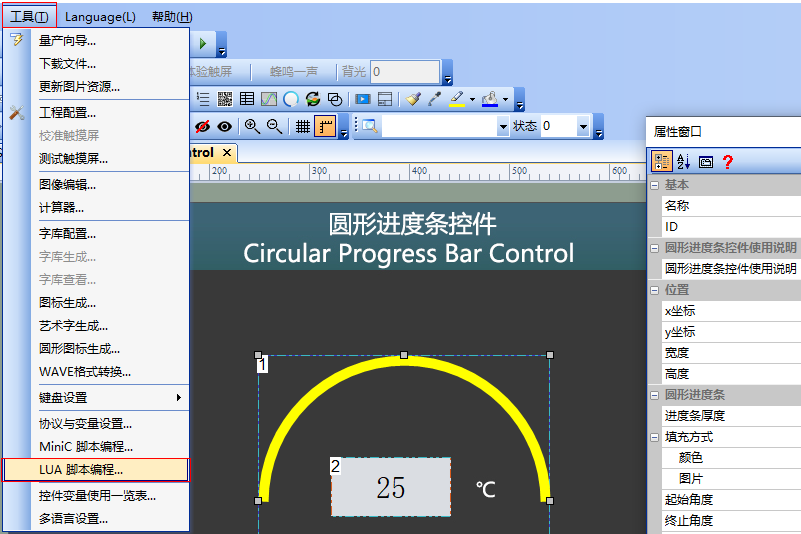The image size is (801, 534).
Task: Open the blue fill bucket color dropdown arrow
Action: pyautogui.click(x=506, y=99)
